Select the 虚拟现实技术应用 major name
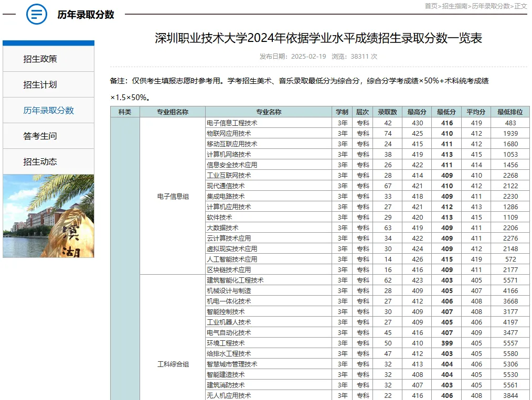This screenshot has width=532, height=400. tap(232, 249)
